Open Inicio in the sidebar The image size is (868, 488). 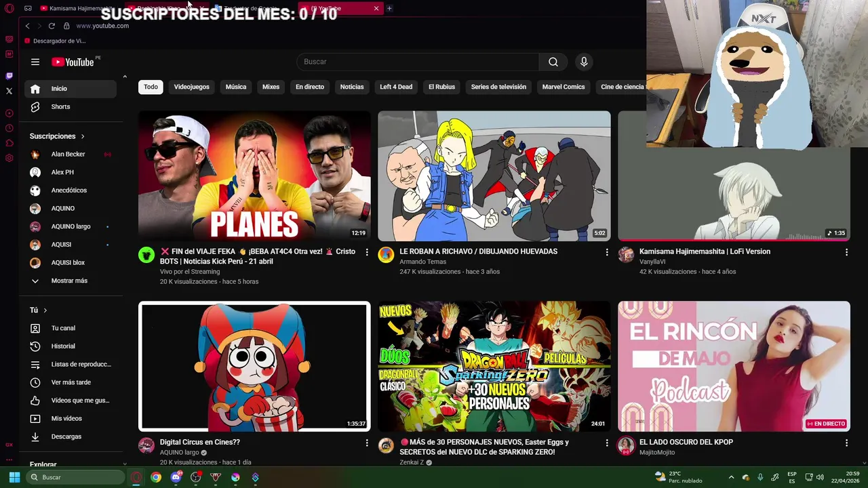coord(71,89)
